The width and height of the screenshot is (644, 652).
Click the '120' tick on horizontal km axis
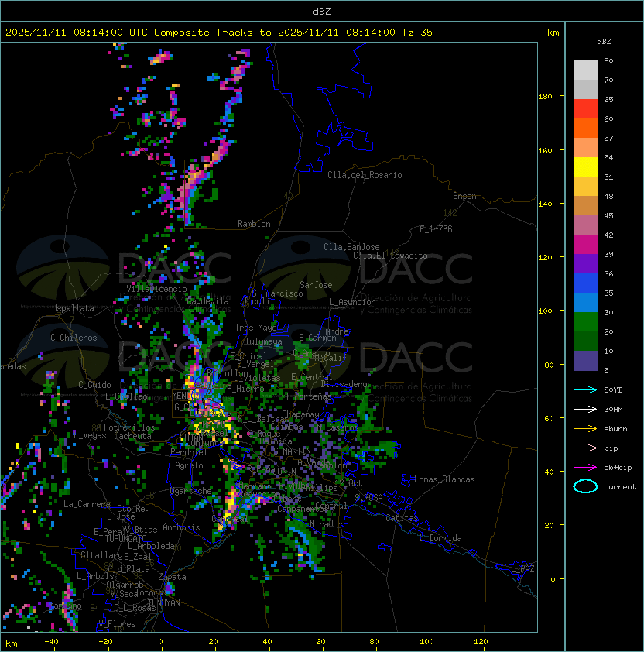[481, 642]
